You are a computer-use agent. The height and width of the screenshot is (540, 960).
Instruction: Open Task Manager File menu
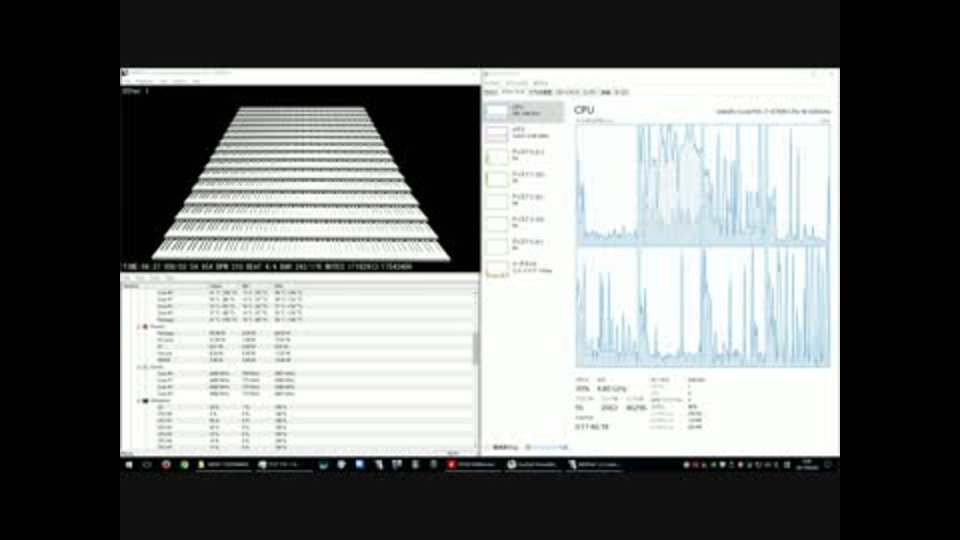[492, 83]
